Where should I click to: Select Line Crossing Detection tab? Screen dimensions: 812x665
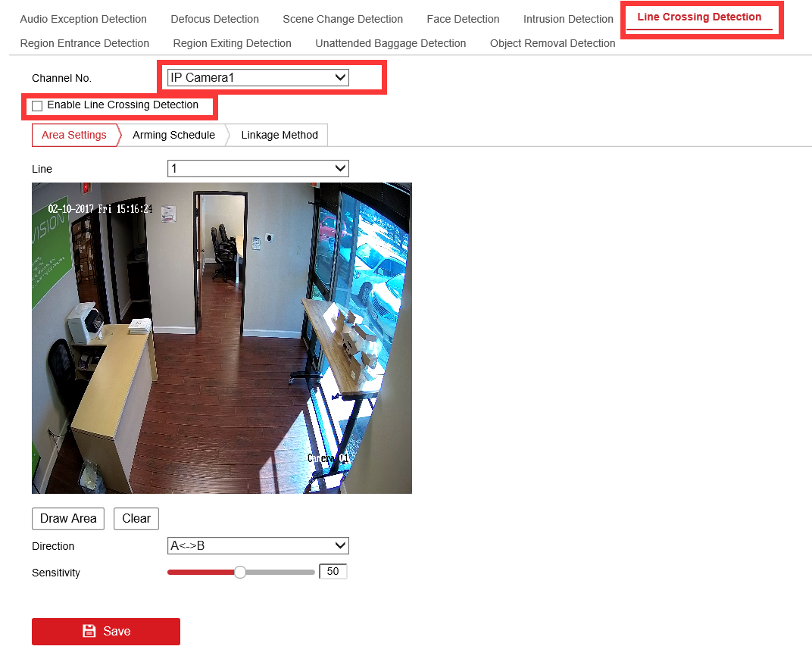coord(699,17)
